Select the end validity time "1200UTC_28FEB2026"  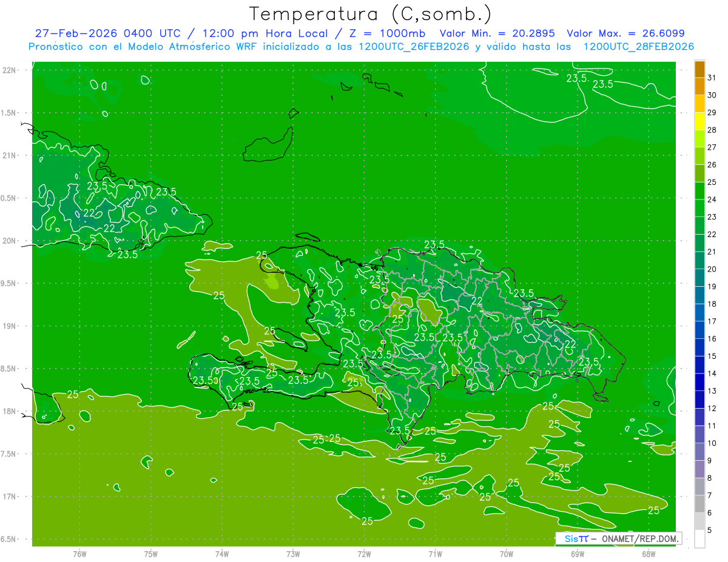pos(639,47)
